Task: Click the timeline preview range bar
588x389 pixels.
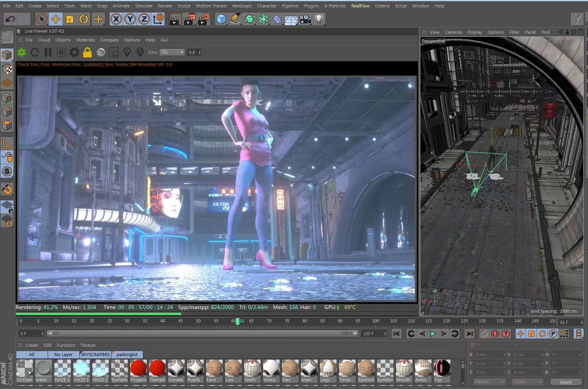Action: (x=202, y=333)
